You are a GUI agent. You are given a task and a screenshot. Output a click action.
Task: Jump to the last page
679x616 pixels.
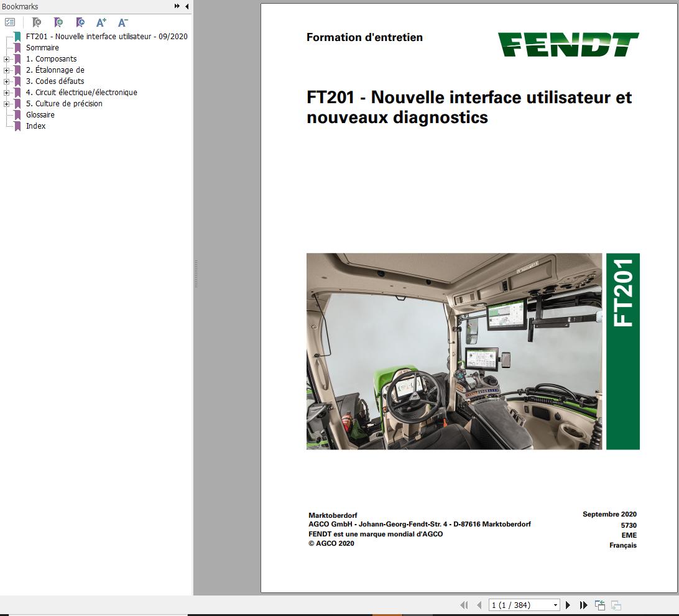click(583, 605)
